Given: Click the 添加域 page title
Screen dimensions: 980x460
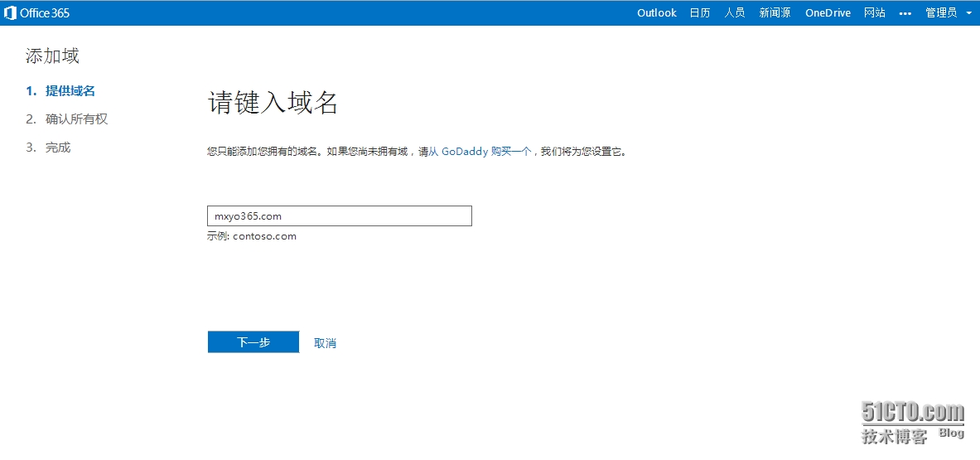Looking at the screenshot, I should pos(52,56).
